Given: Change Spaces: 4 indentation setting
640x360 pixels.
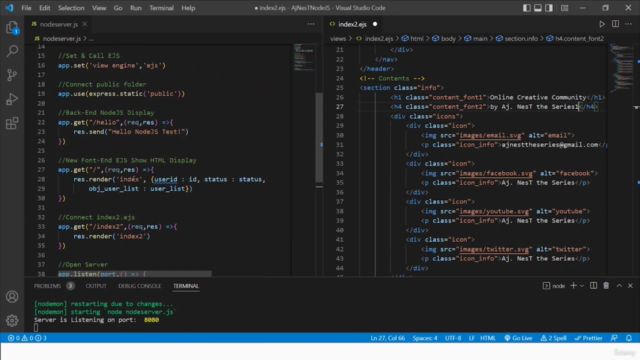Looking at the screenshot, I should [x=424, y=338].
